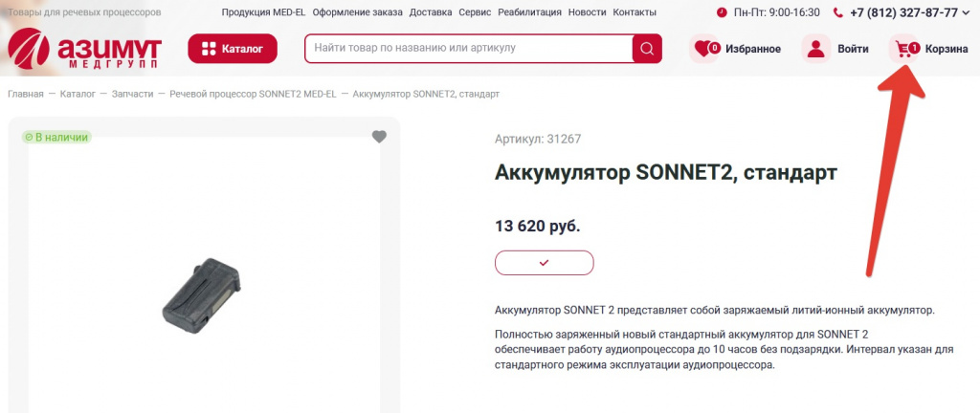
Task: Click the Войти login link
Action: click(x=853, y=49)
